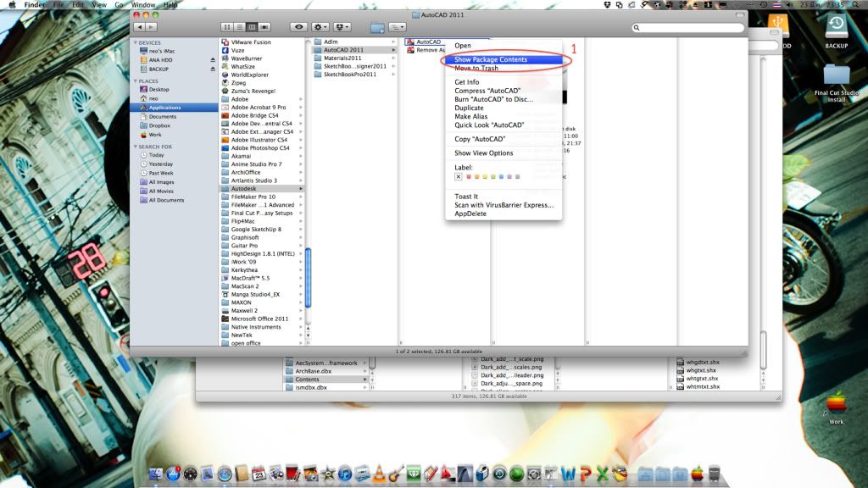Viewport: 868px width, 488px height.
Task: Apply the red label color
Action: click(x=468, y=176)
